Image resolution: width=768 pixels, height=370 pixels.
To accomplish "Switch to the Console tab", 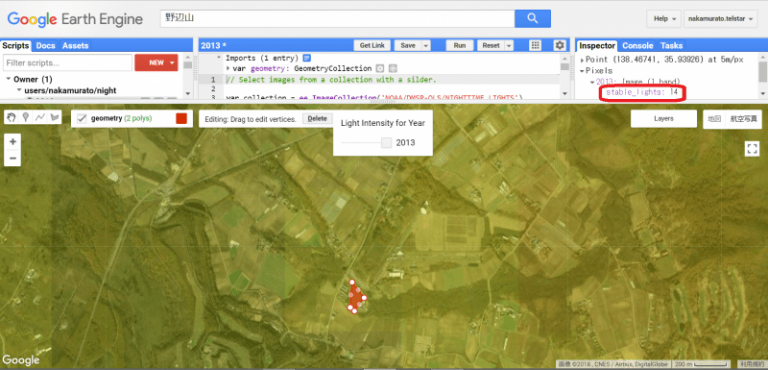I will point(637,46).
